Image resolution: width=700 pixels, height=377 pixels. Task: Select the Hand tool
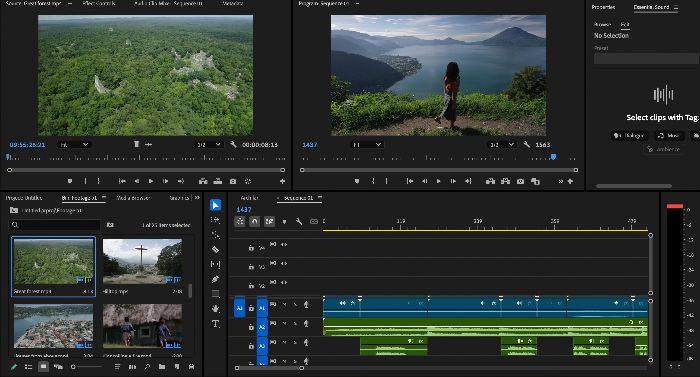click(216, 309)
